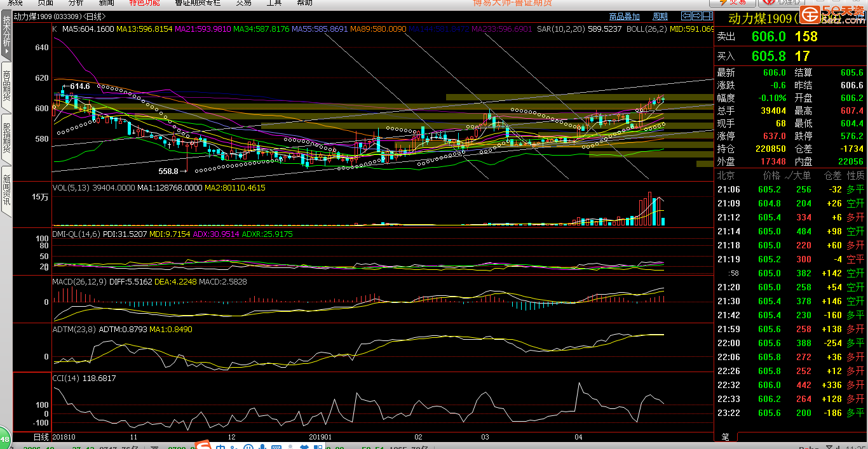Image resolution: width=868 pixels, height=449 pixels.
Task: Click the 仓差 column header
Action: [832, 175]
